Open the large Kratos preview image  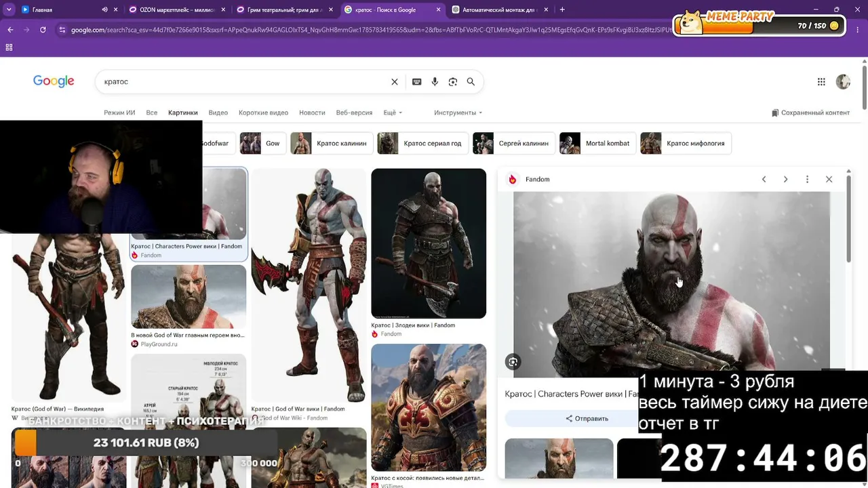[671, 285]
